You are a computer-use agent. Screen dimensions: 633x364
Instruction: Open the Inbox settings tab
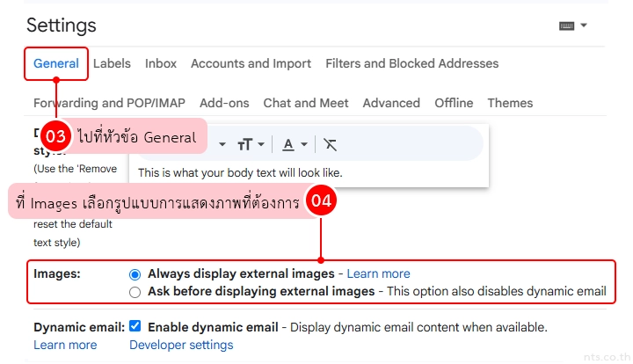point(161,64)
